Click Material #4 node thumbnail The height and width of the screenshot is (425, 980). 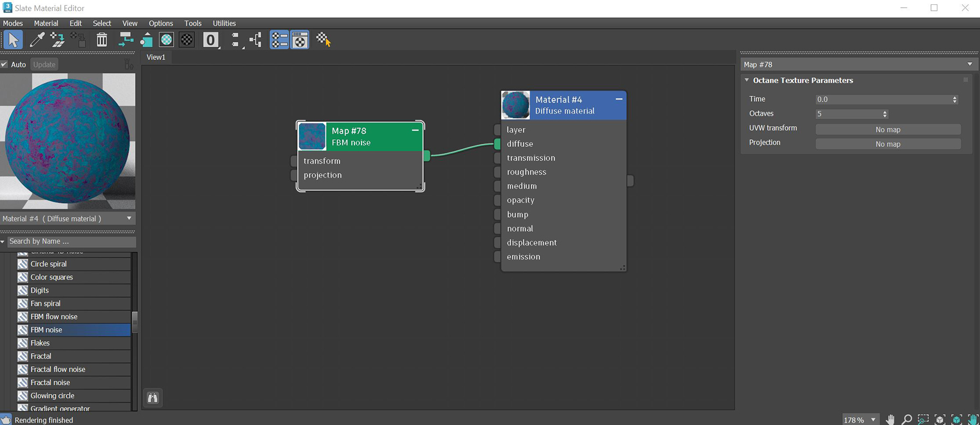515,105
